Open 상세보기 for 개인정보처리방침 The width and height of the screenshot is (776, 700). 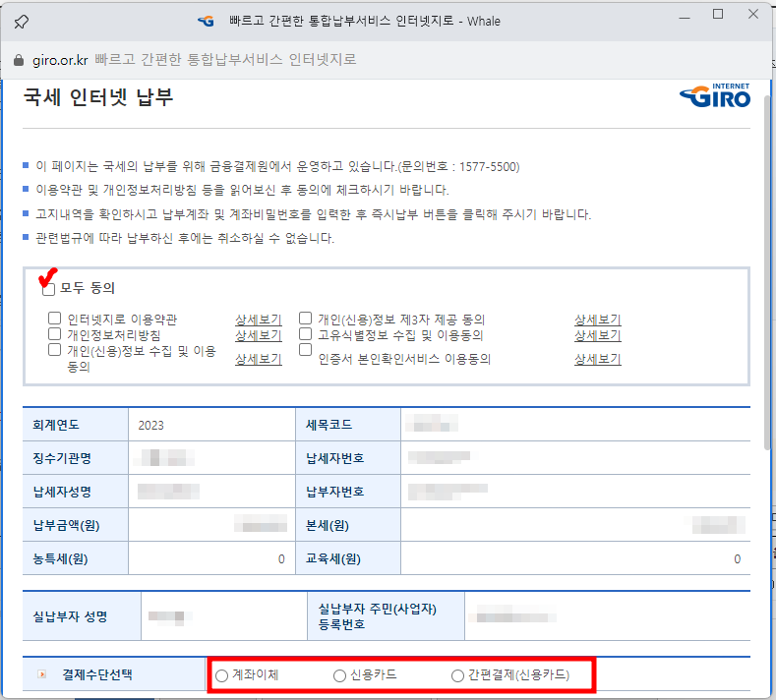[x=259, y=335]
